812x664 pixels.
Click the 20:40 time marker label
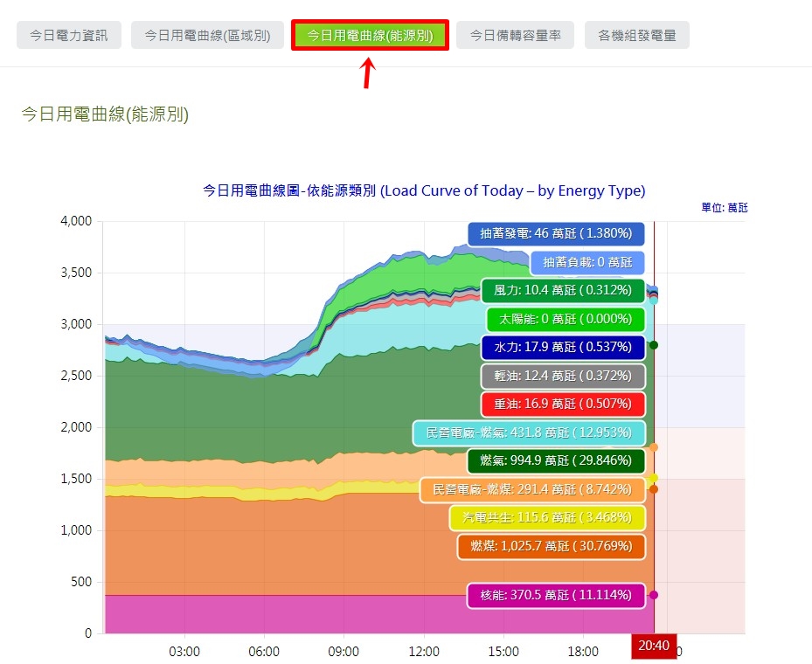(654, 646)
